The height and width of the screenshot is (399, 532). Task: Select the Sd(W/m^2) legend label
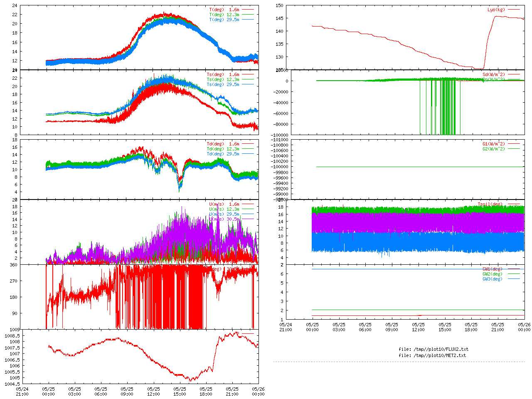(494, 75)
